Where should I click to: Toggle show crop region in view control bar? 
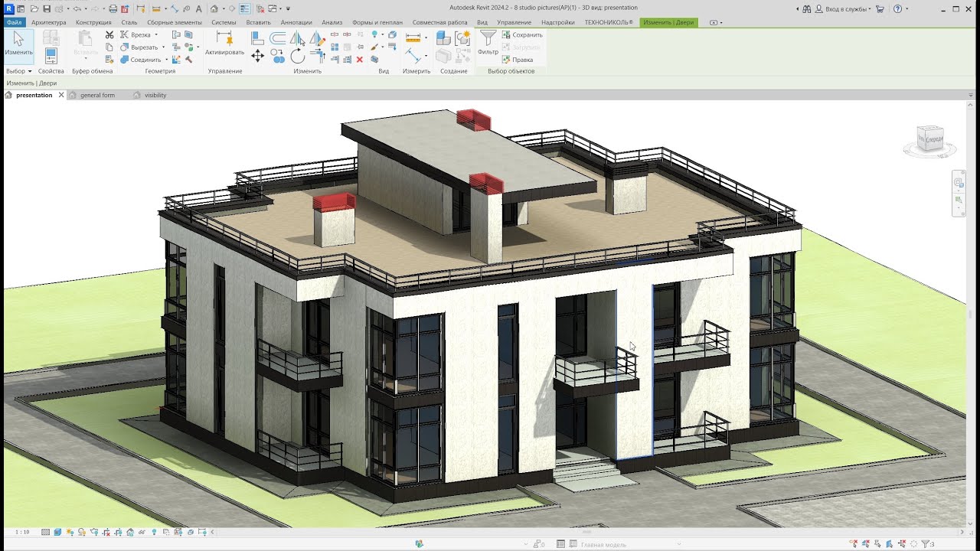(118, 532)
